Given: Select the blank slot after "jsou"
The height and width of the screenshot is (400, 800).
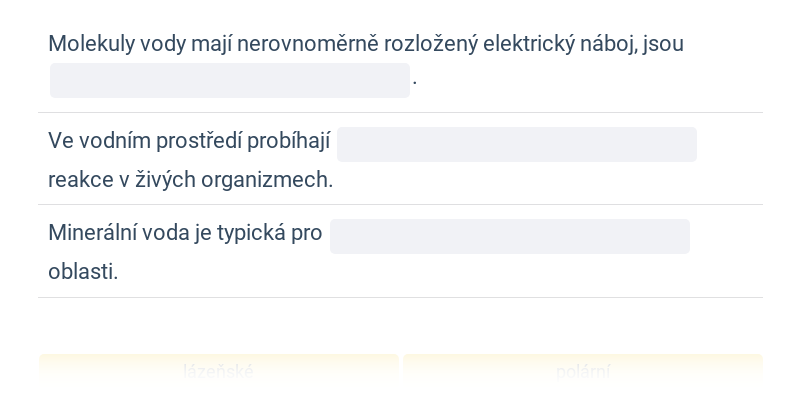Looking at the screenshot, I should coord(230,80).
